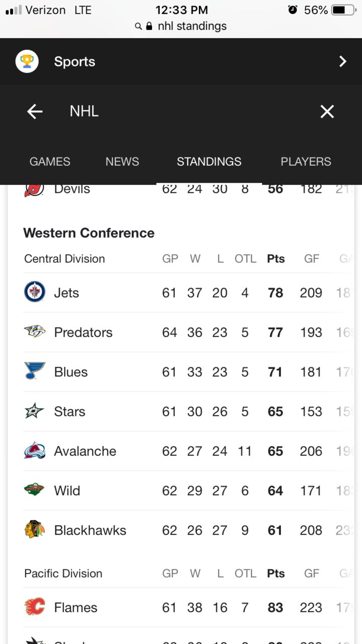Open the News tab
Image resolution: width=362 pixels, height=644 pixels.
tap(122, 162)
